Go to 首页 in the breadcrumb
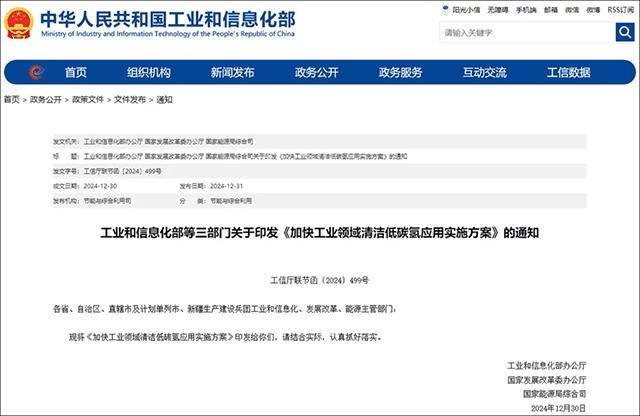Image resolution: width=640 pixels, height=416 pixels. tap(12, 99)
